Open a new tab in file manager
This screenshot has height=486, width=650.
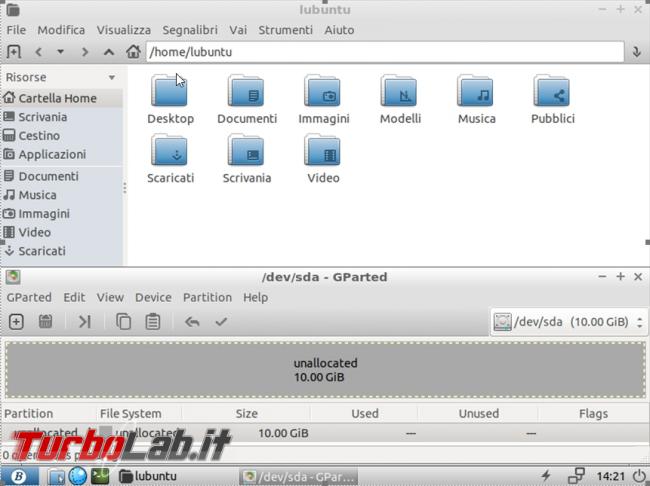[x=14, y=52]
